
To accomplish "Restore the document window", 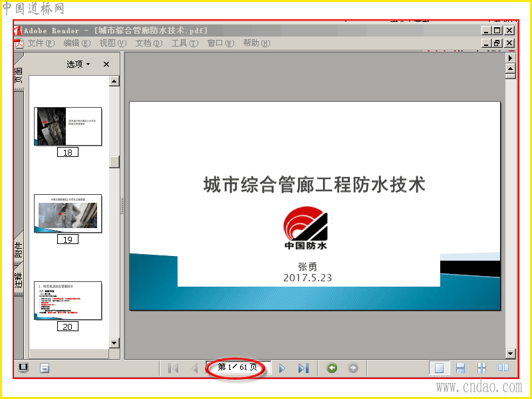I will [x=497, y=43].
